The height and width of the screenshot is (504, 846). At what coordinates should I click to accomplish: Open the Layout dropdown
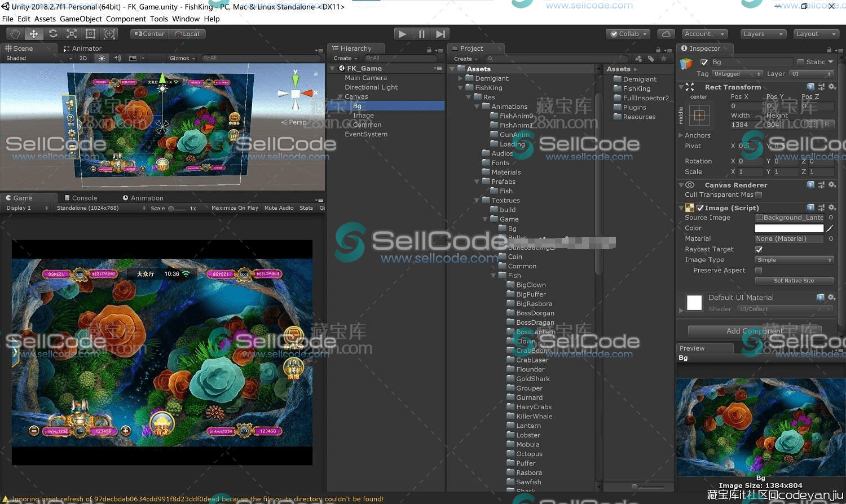click(x=815, y=34)
